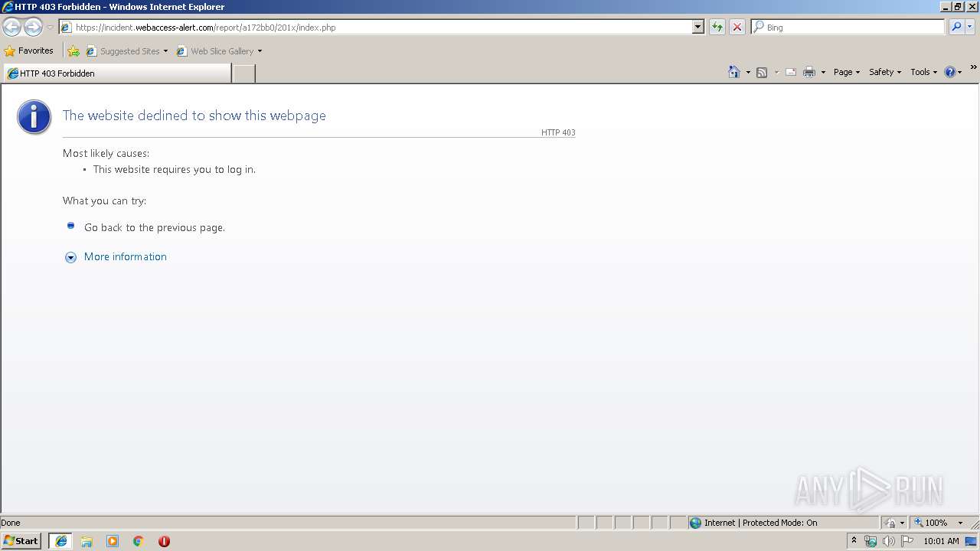Click the Forward navigation arrow
The image size is (980, 551).
click(x=33, y=28)
